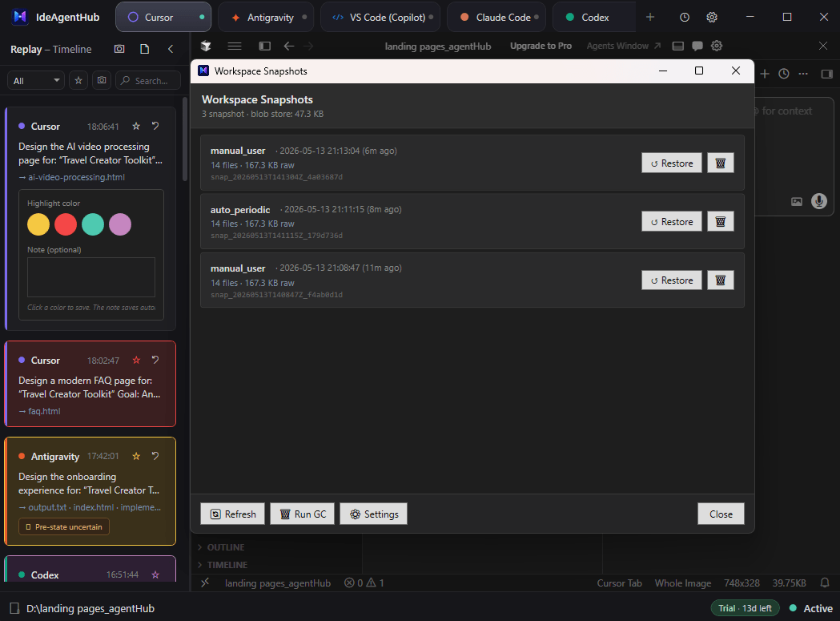Image resolution: width=840 pixels, height=621 pixels.
Task: Switch to the VS Code (Copilot) tab
Action: point(380,17)
